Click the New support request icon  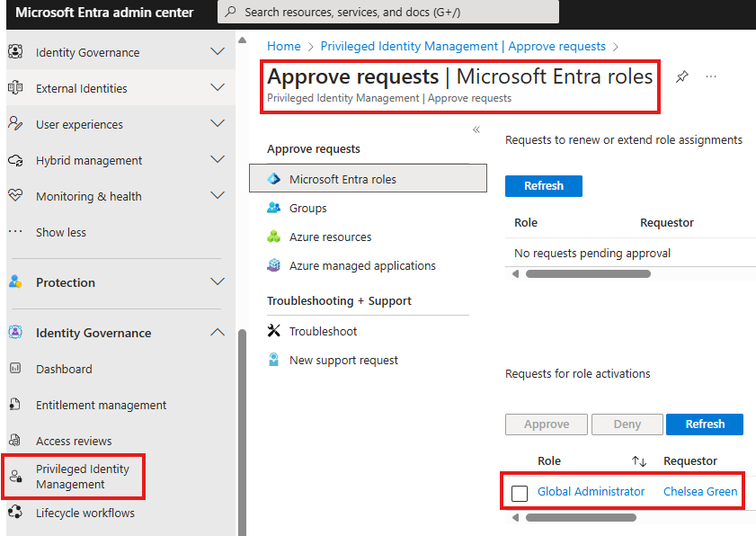[x=274, y=360]
